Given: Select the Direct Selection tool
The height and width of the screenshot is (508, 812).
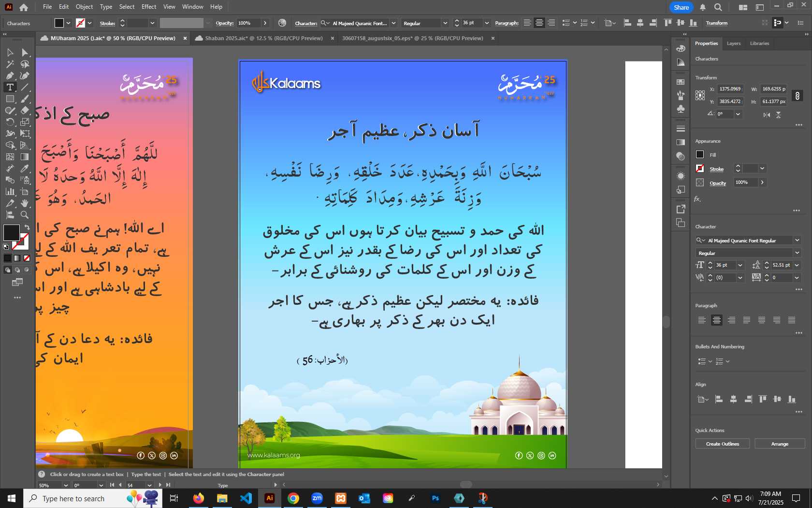Looking at the screenshot, I should coord(25,52).
